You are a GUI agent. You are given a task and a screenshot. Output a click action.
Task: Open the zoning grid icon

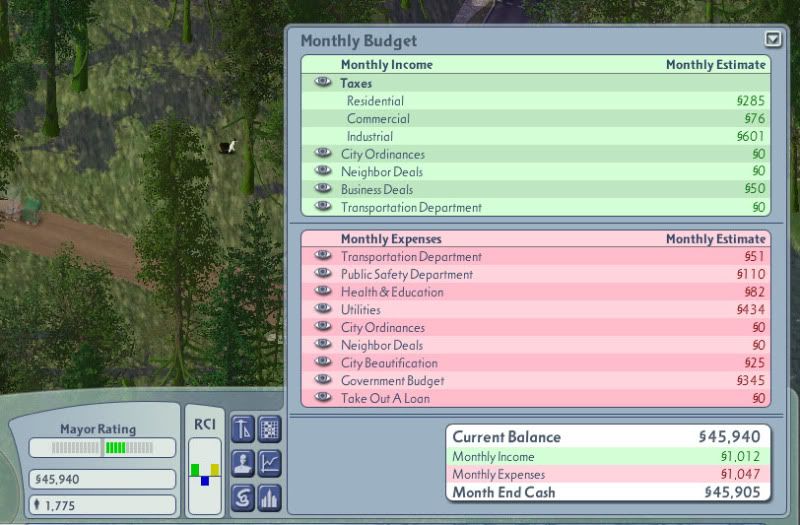(x=269, y=429)
